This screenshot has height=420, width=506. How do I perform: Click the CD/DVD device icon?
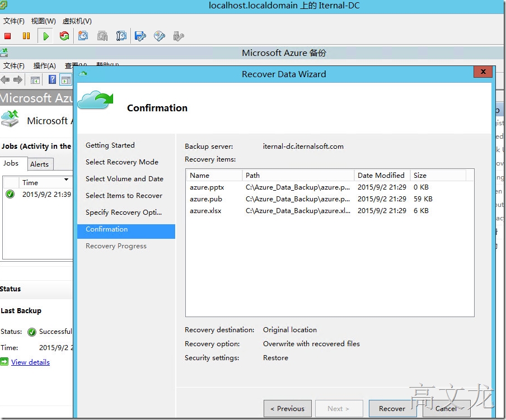click(x=160, y=36)
